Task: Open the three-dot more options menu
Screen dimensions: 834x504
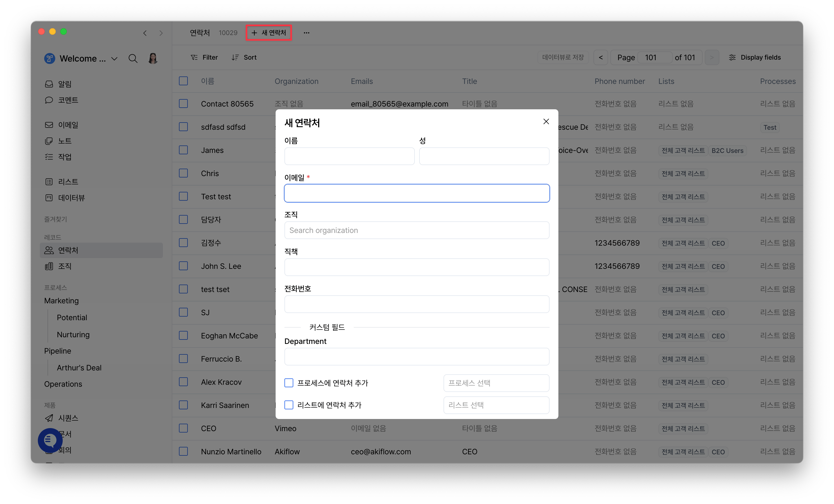Action: click(x=306, y=33)
